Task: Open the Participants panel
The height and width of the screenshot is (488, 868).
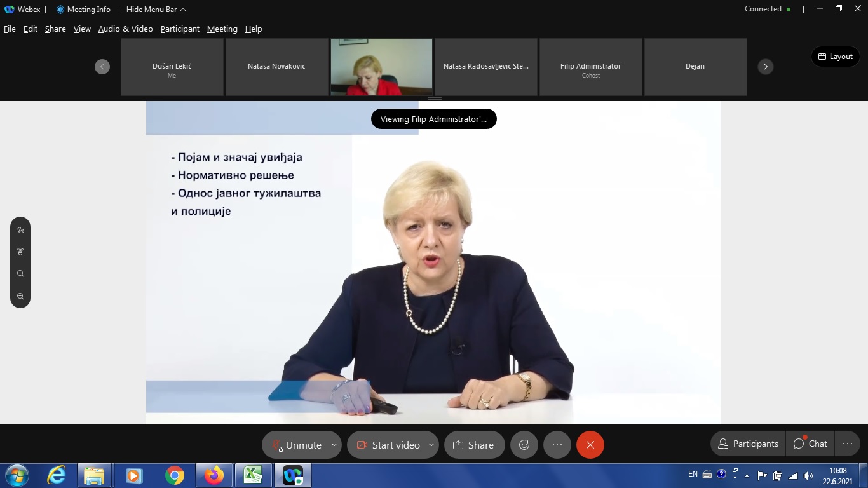Action: click(748, 444)
